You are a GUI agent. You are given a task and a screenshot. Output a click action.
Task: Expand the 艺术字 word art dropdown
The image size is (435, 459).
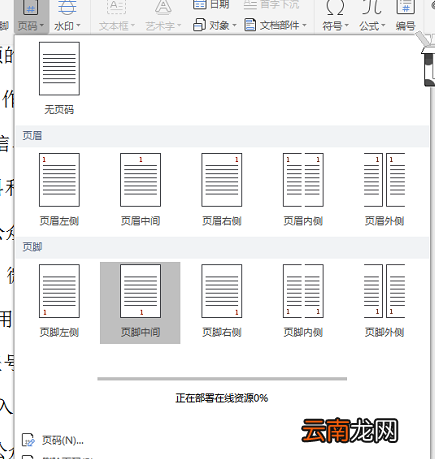[163, 26]
